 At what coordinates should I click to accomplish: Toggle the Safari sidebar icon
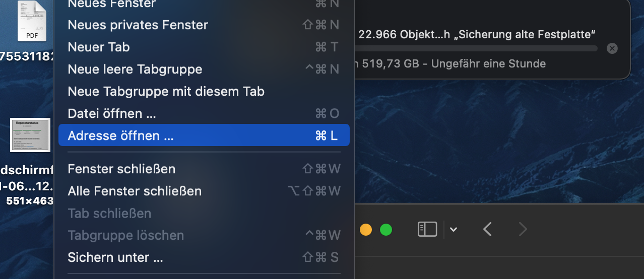click(427, 230)
